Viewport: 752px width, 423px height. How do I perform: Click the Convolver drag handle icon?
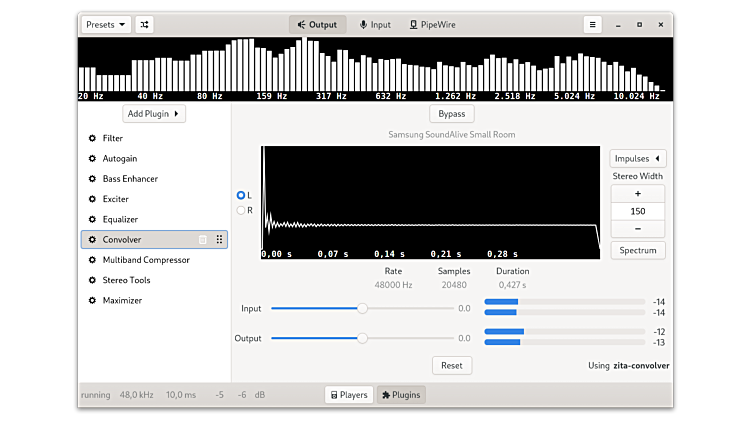point(219,240)
